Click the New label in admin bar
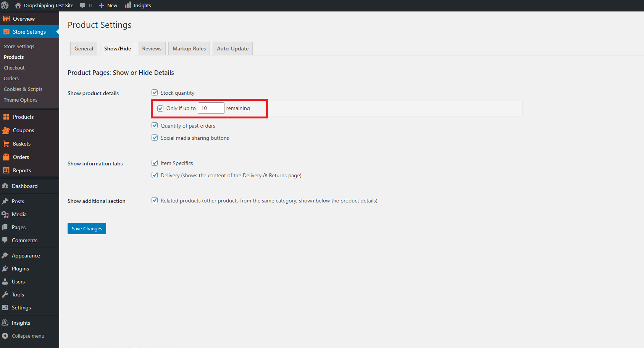 click(112, 5)
